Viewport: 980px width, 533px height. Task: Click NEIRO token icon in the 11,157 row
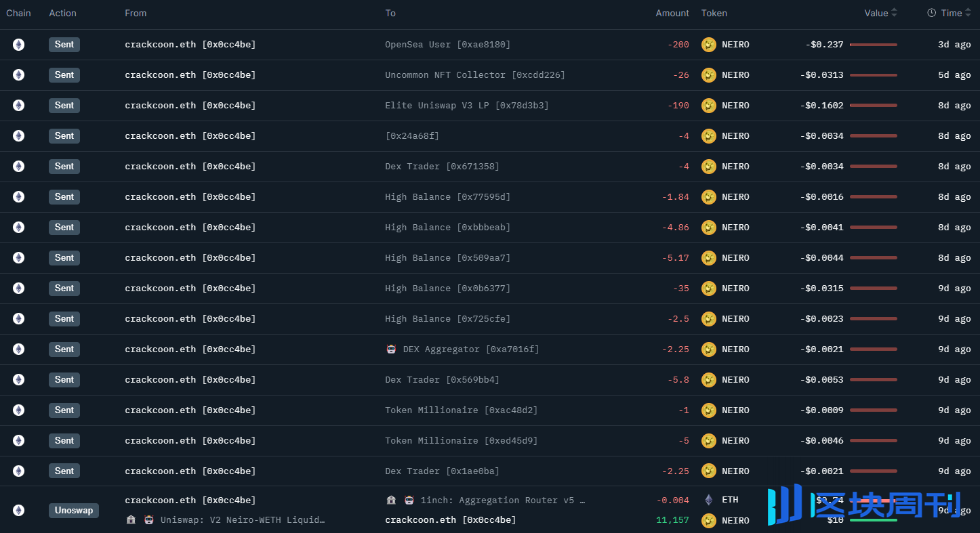[x=709, y=520]
